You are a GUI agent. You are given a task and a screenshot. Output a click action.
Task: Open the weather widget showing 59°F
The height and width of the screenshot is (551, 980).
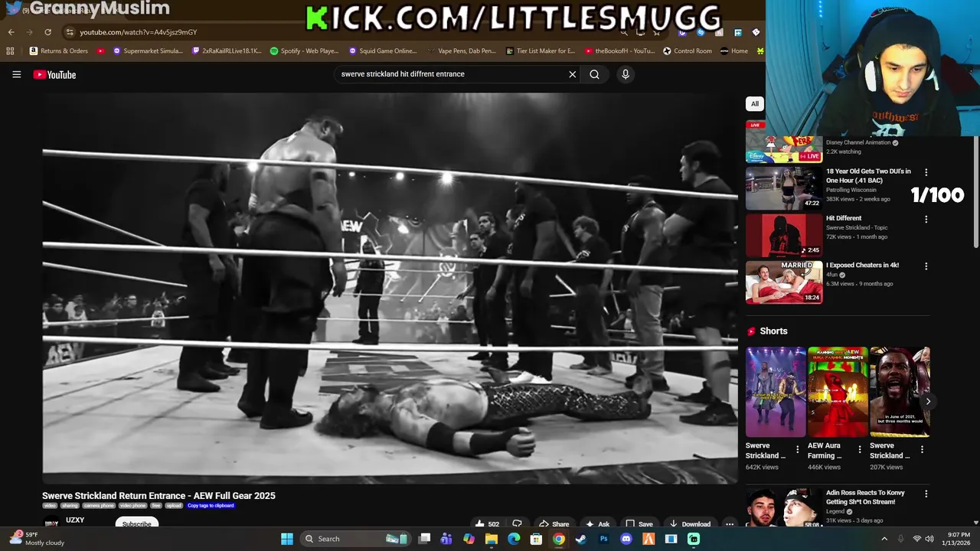click(x=35, y=539)
